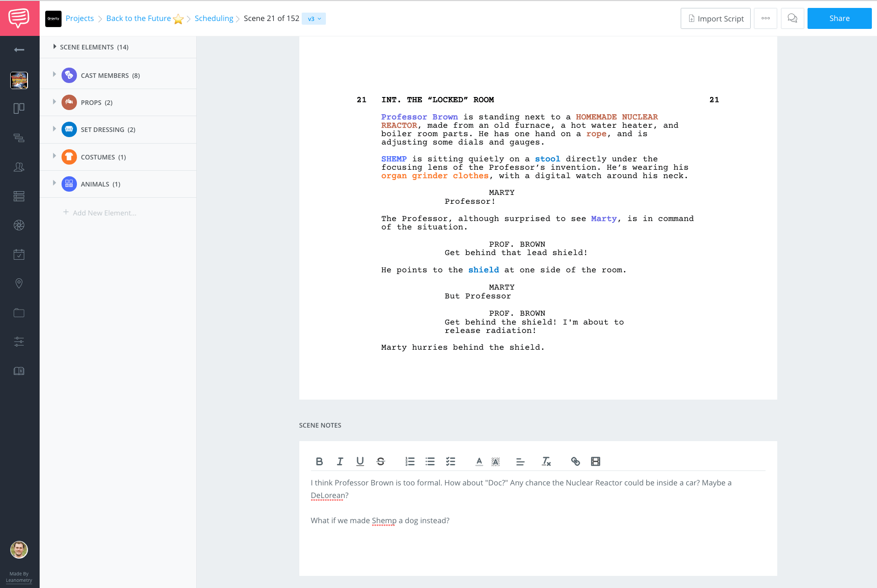877x588 pixels.
Task: Click the tagged shield set dressing
Action: point(483,270)
